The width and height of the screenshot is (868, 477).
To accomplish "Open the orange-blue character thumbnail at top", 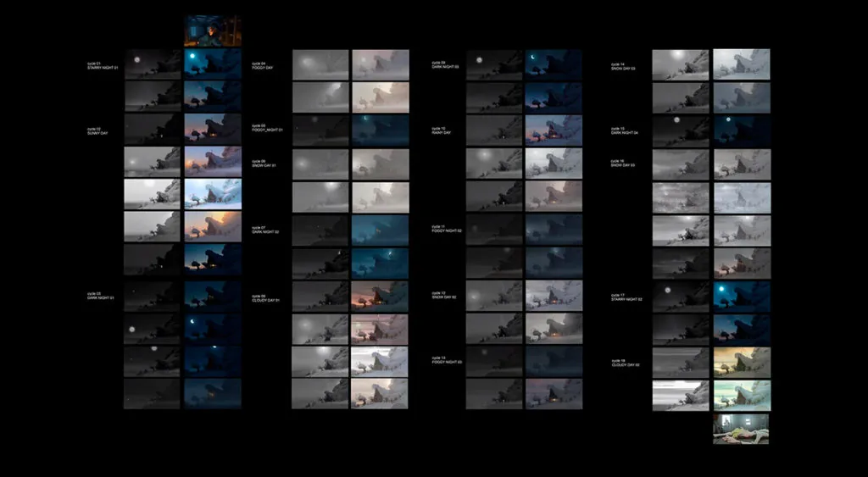I will coord(213,31).
